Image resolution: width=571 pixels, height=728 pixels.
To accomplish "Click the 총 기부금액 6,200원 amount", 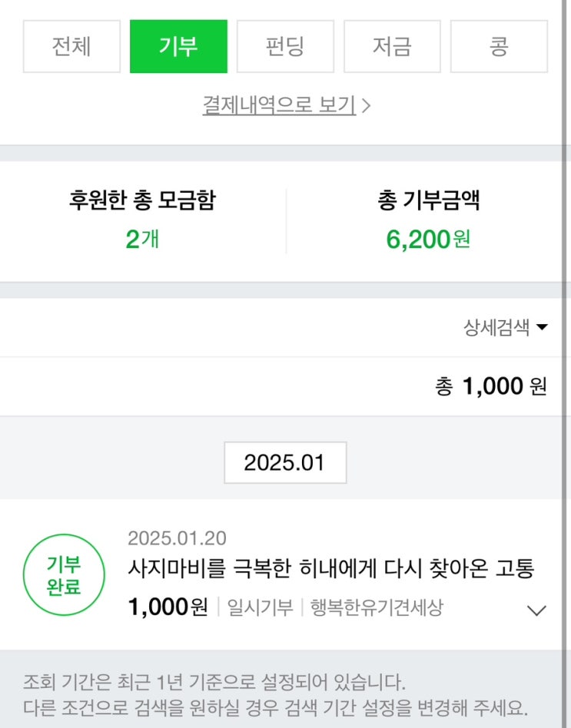I will point(428,240).
